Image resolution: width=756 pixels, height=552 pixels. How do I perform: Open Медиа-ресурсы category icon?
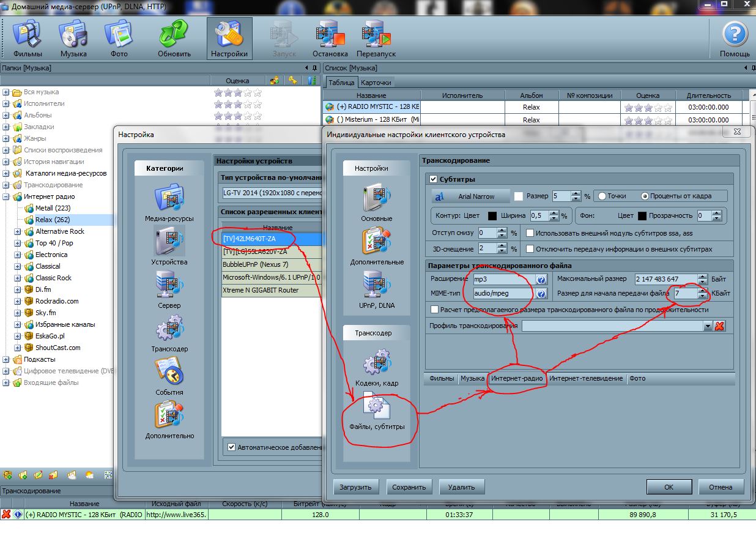point(169,202)
